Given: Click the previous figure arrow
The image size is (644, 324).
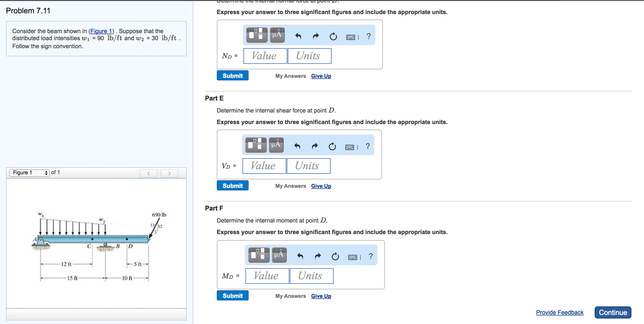Looking at the screenshot, I should point(148,173).
